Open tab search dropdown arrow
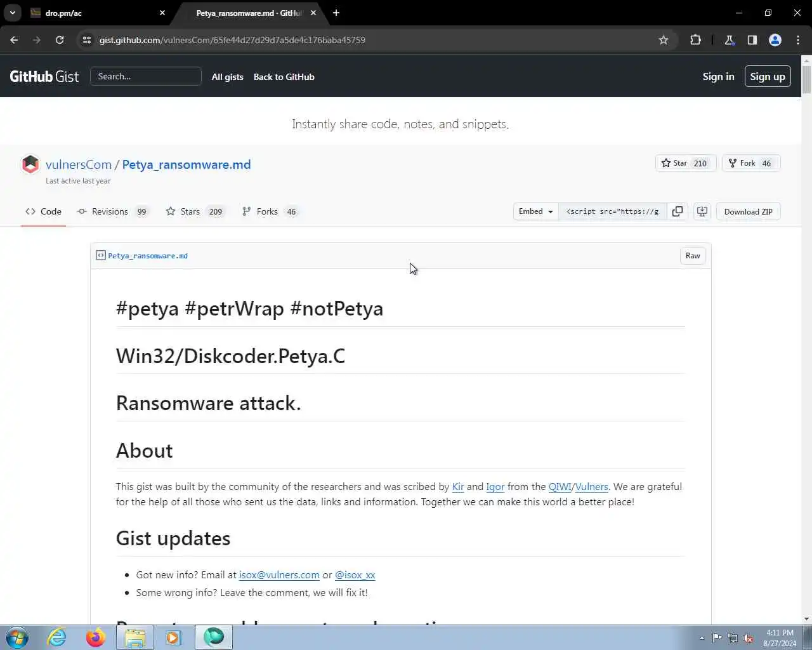Screen dimensions: 812x650 coord(13,13)
